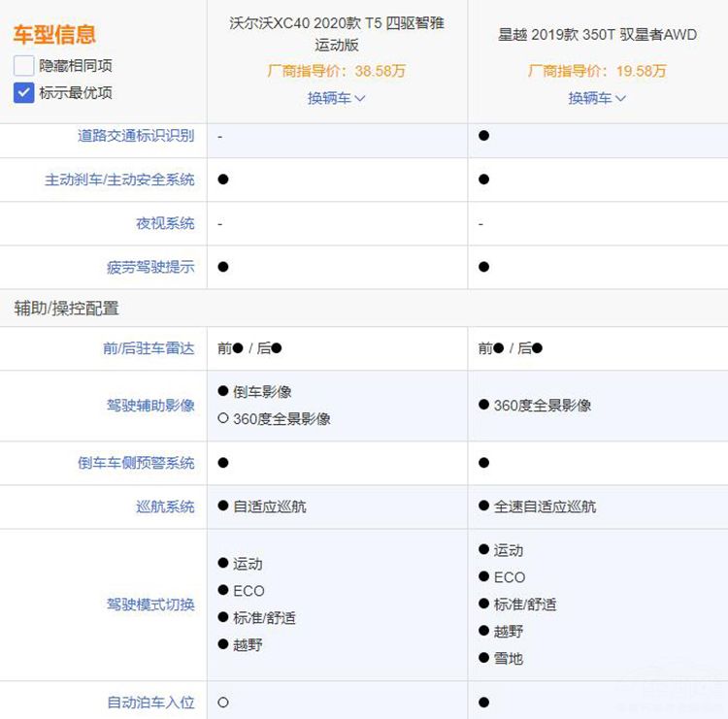This screenshot has height=719, width=728.
Task: Open the 前/后驻车雷达 link
Action: tap(149, 348)
